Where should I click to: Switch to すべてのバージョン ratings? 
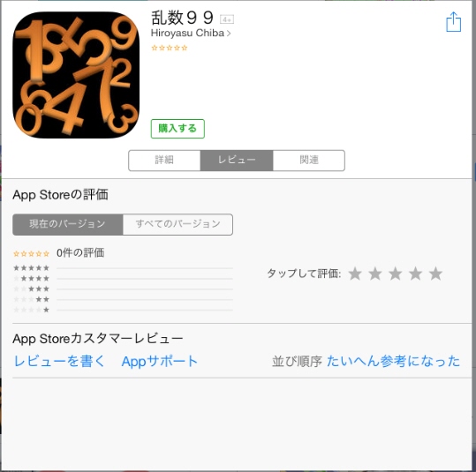pyautogui.click(x=178, y=224)
